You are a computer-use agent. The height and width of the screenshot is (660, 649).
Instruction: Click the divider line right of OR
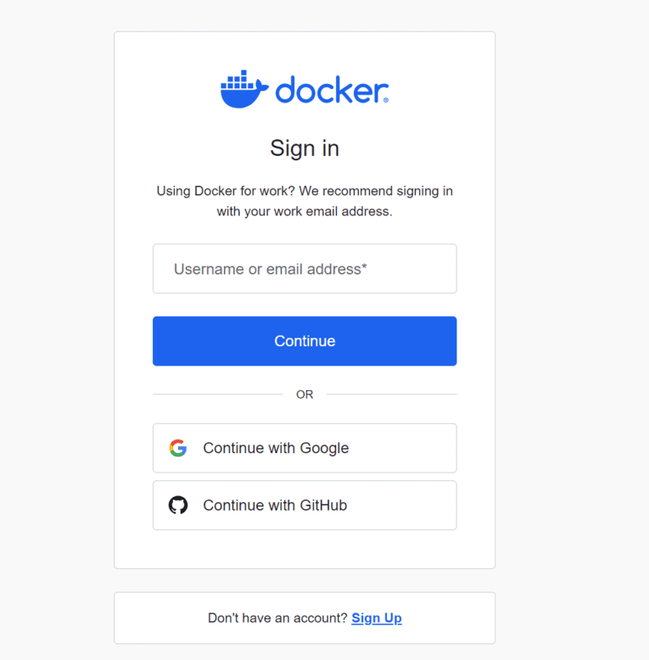(391, 394)
